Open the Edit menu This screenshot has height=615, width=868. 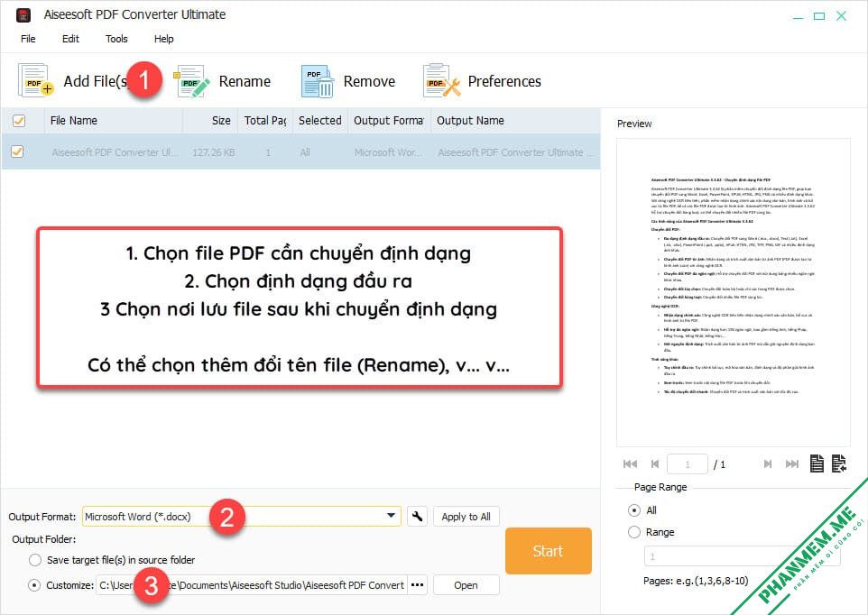point(70,39)
